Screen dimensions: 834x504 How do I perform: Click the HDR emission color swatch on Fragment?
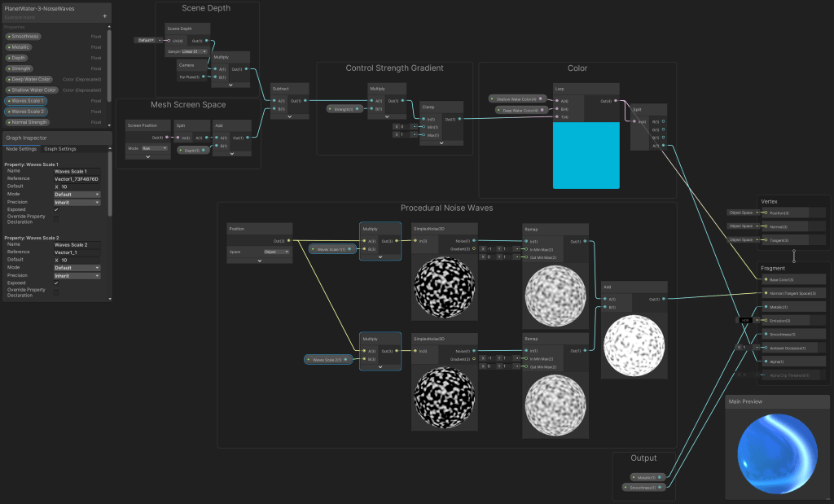tap(744, 320)
